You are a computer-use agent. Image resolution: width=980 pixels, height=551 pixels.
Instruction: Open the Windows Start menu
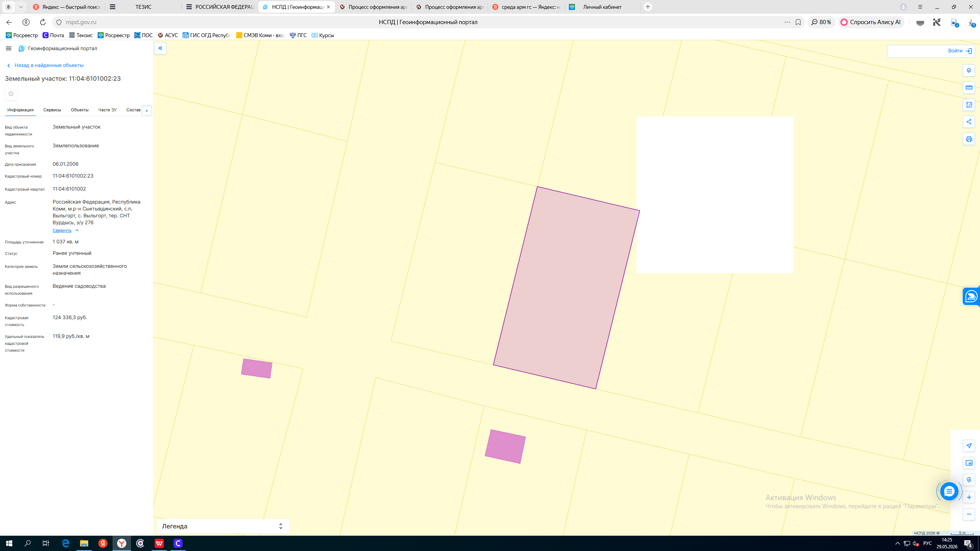tap(9, 543)
